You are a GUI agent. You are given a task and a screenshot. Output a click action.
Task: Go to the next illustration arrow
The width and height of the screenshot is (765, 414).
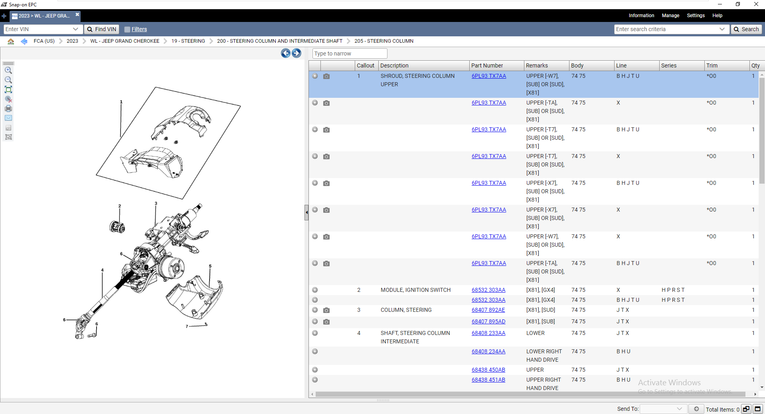296,53
